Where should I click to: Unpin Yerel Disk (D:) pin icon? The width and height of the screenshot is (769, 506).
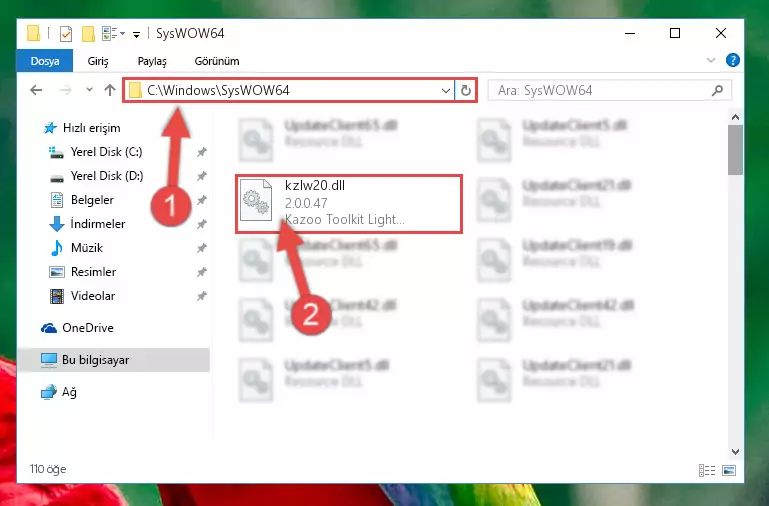[x=202, y=176]
